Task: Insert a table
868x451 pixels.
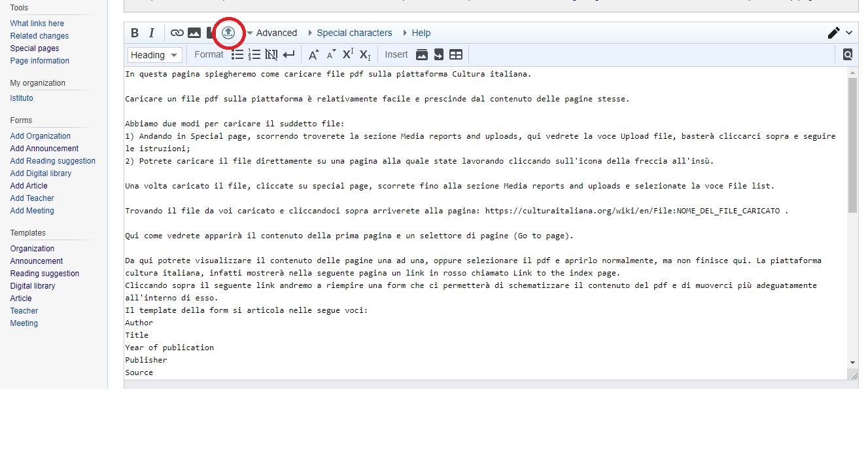Action: pyautogui.click(x=456, y=55)
